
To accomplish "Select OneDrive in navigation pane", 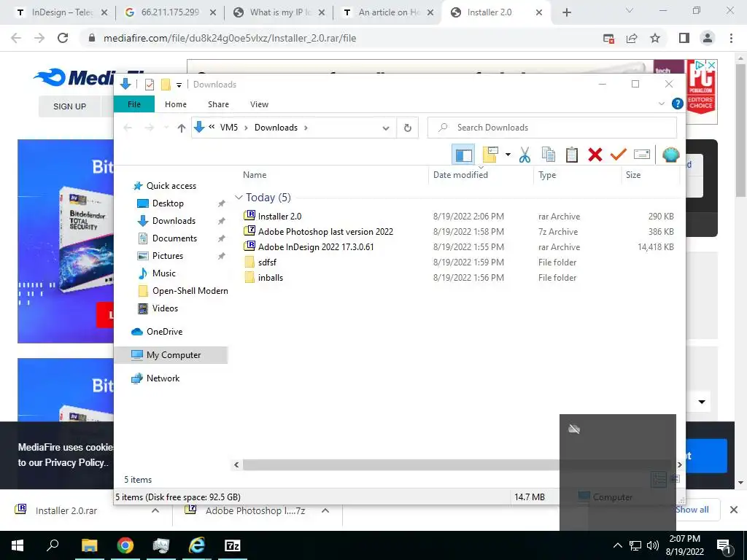I will pyautogui.click(x=164, y=332).
